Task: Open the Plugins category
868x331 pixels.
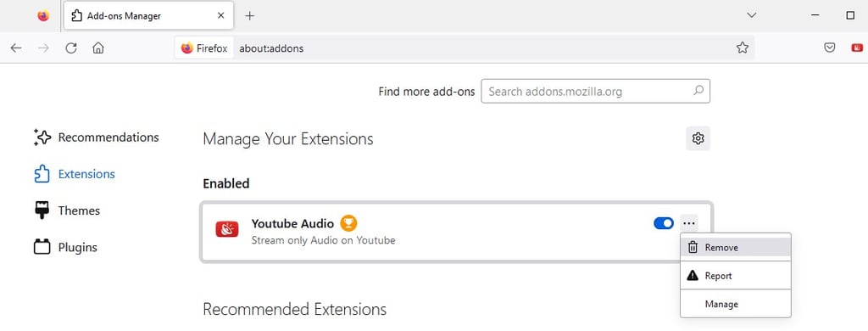Action: (65, 247)
